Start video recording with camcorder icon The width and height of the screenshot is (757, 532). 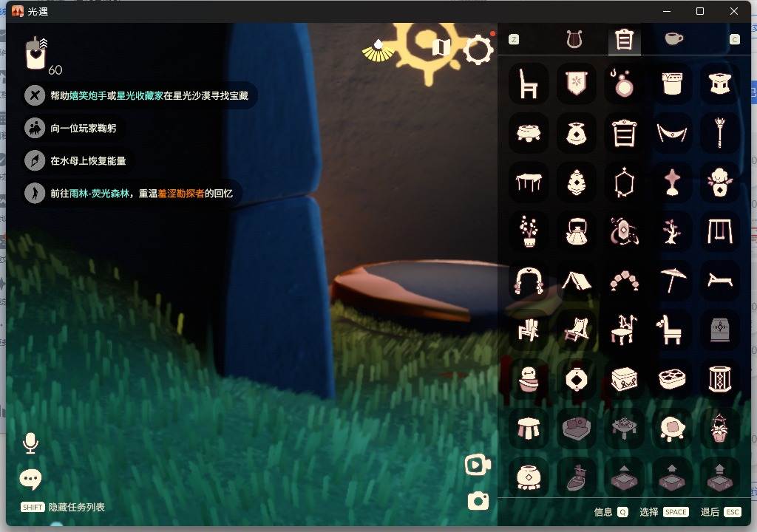click(478, 465)
